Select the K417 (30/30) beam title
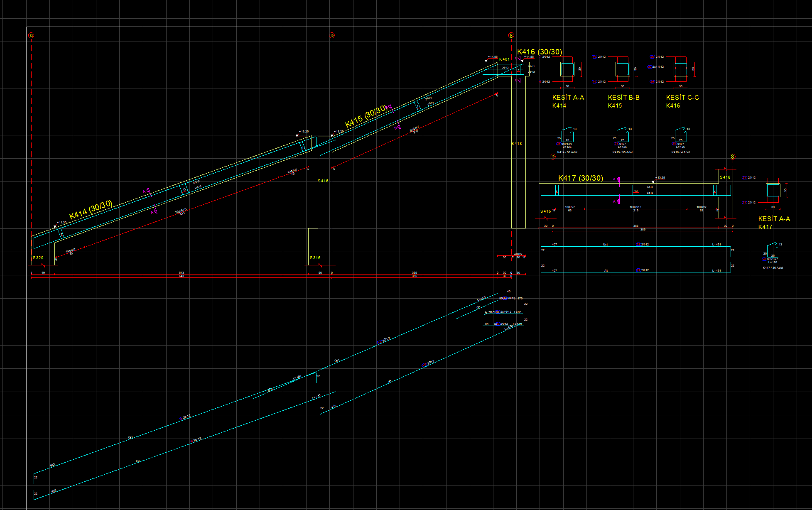 click(x=580, y=178)
